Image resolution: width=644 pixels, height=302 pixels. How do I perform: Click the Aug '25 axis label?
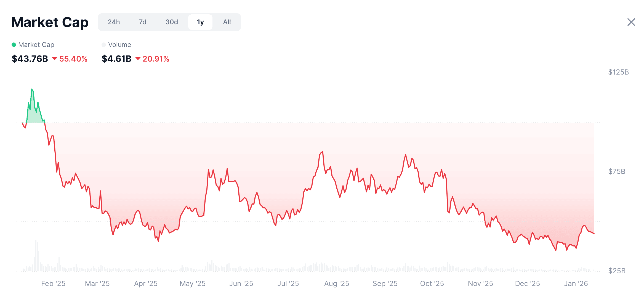coord(336,284)
